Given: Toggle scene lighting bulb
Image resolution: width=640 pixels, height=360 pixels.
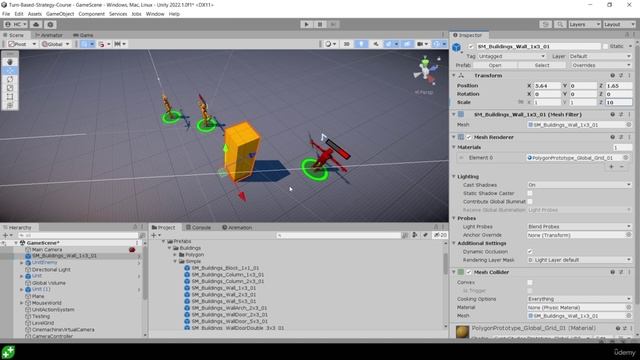Looking at the screenshot, I should click(x=361, y=44).
